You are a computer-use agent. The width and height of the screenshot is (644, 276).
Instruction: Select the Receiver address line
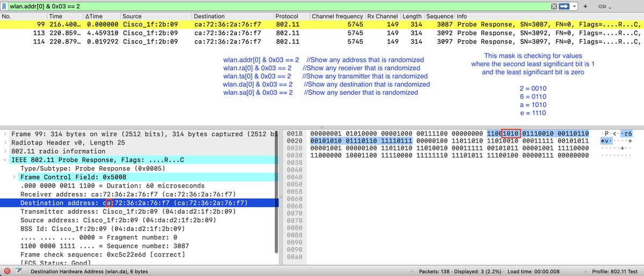[x=140, y=194]
